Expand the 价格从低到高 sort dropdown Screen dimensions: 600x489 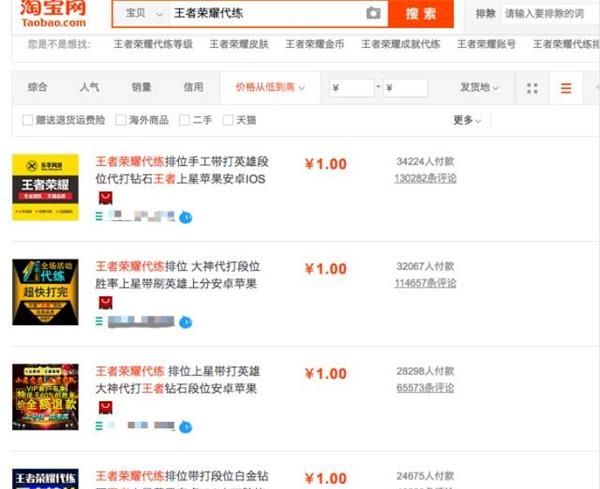point(270,88)
